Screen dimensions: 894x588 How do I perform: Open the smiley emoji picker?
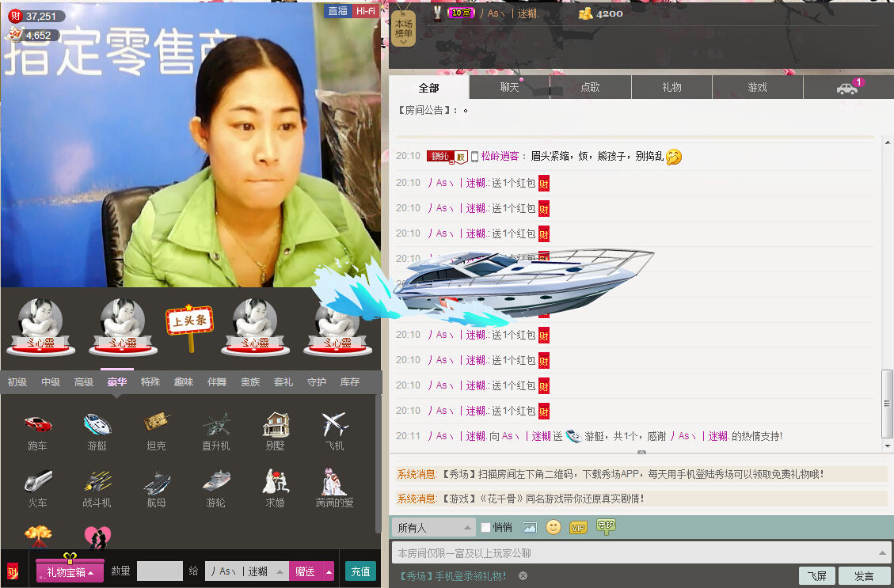click(x=554, y=527)
